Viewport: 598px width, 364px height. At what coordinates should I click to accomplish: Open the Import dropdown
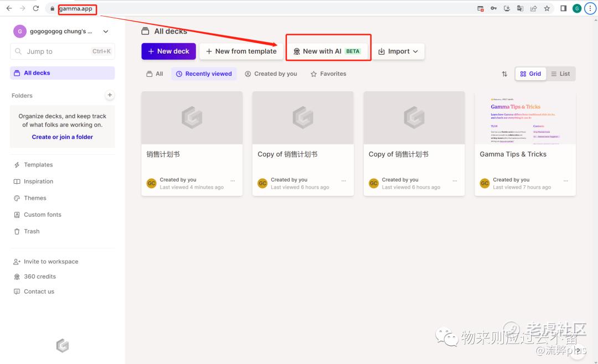tap(398, 51)
